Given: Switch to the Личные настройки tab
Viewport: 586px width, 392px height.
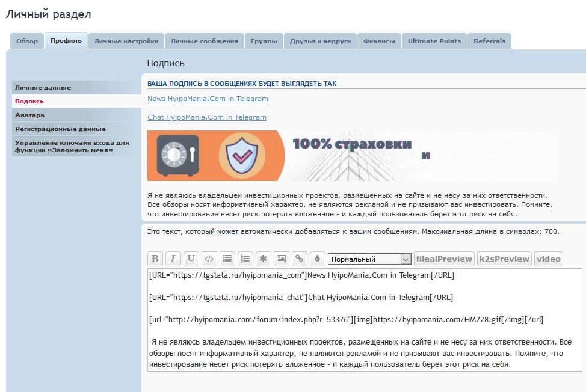Looking at the screenshot, I should 126,41.
